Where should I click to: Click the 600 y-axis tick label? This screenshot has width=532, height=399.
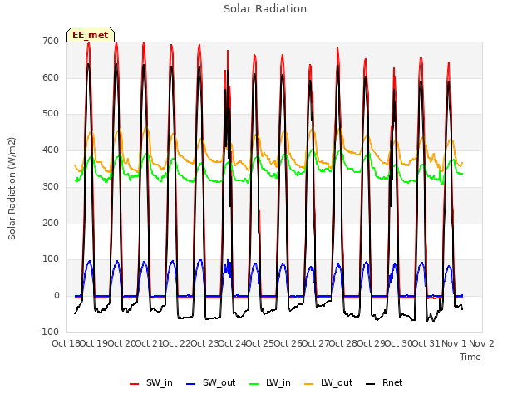point(51,77)
